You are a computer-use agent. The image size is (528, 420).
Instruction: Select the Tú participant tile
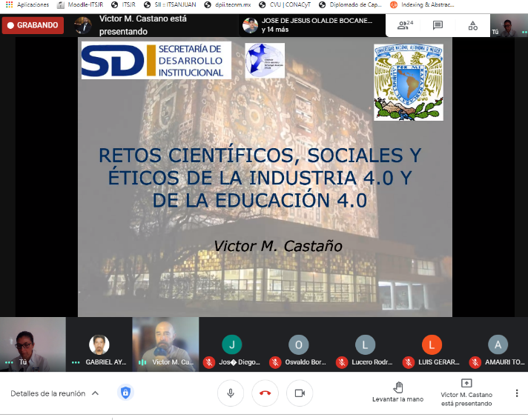point(33,344)
